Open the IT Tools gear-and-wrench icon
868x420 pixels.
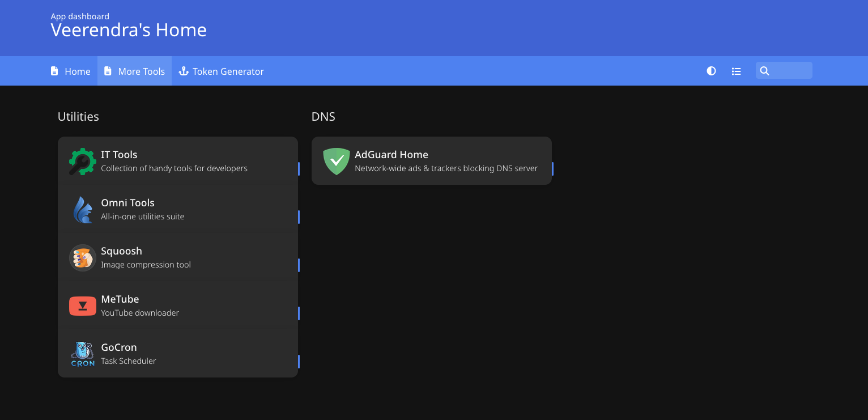pos(83,162)
